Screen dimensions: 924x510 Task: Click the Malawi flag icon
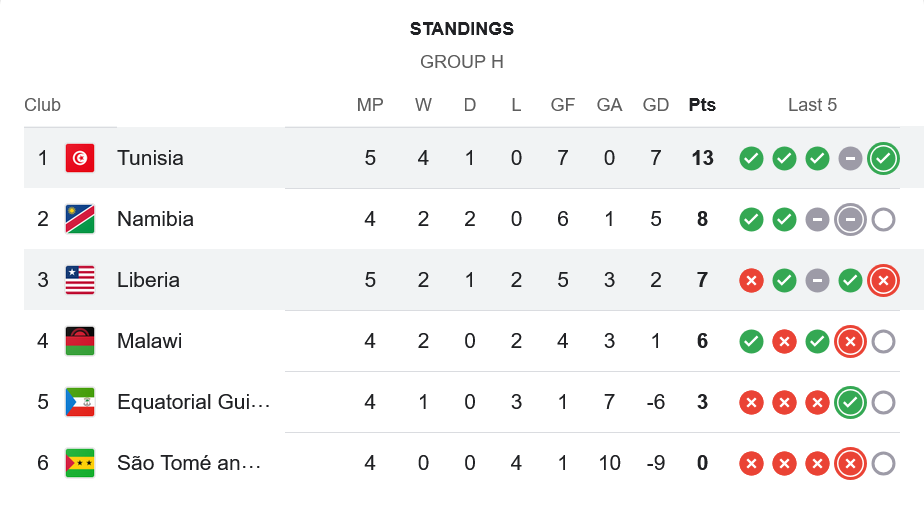click(x=80, y=341)
